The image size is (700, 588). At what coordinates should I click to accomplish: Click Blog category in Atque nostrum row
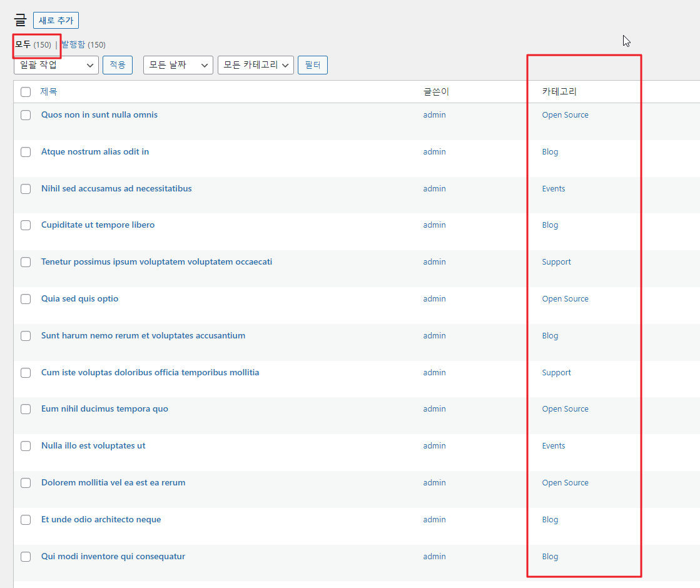(550, 152)
